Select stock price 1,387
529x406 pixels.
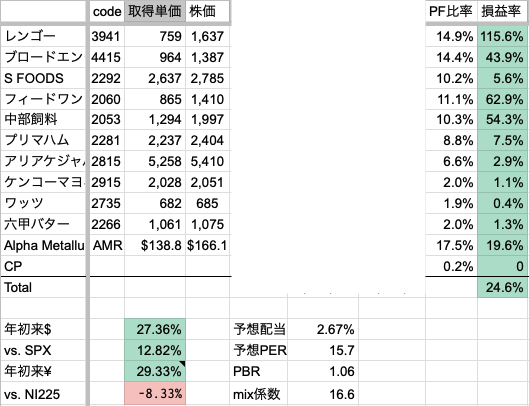[x=207, y=57]
